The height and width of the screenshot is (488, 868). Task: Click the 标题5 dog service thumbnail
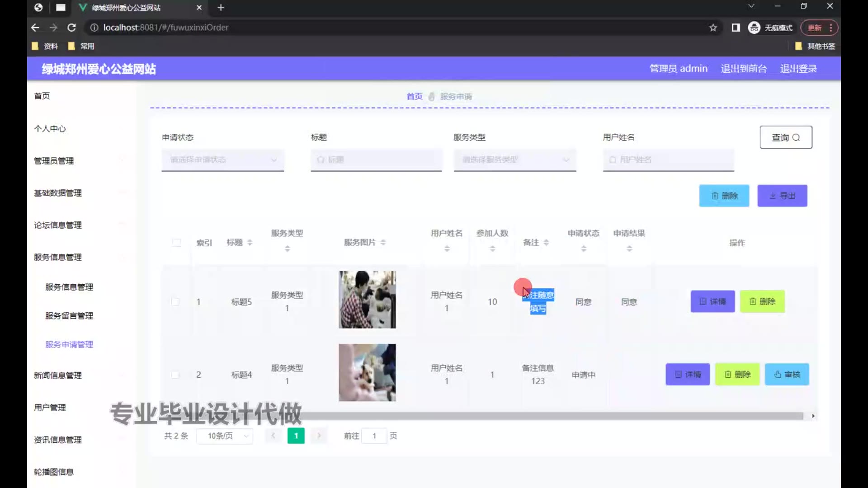(367, 300)
